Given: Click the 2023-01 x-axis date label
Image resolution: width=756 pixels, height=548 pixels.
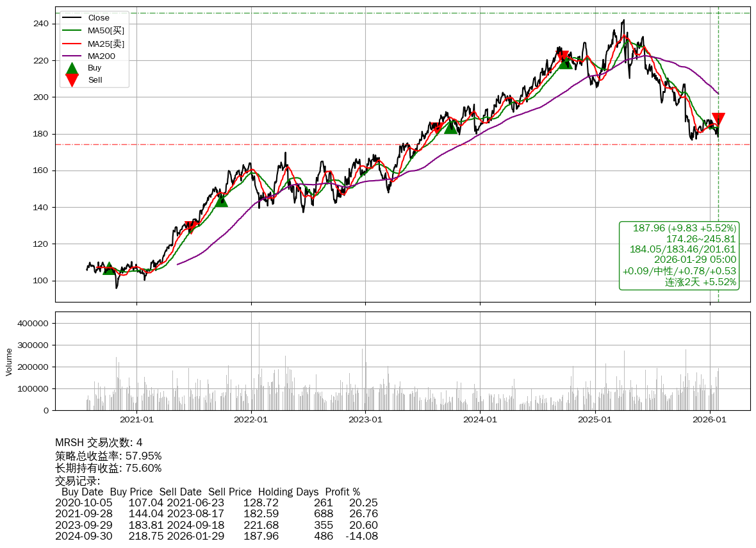Looking at the screenshot, I should [x=365, y=420].
